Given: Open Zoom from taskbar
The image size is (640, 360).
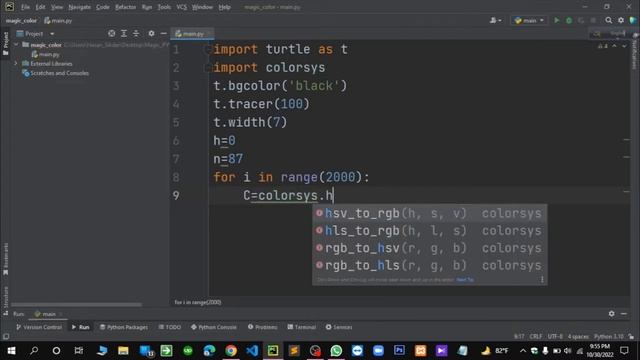Looking at the screenshot, I should [x=378, y=351].
